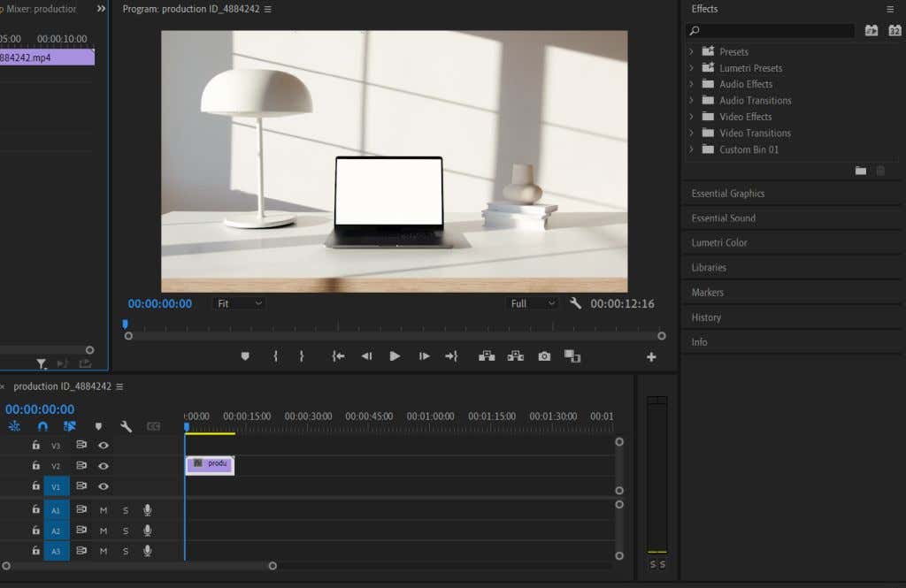Toggle the lock on track V3

36,446
